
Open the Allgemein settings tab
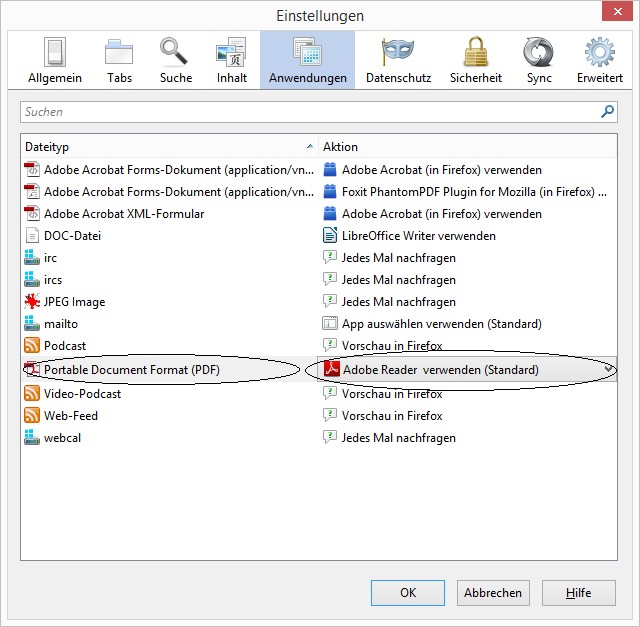[x=55, y=60]
